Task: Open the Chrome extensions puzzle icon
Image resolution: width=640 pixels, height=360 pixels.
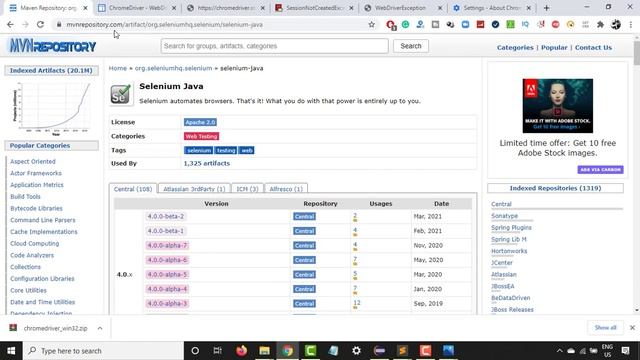Action: 600,24
